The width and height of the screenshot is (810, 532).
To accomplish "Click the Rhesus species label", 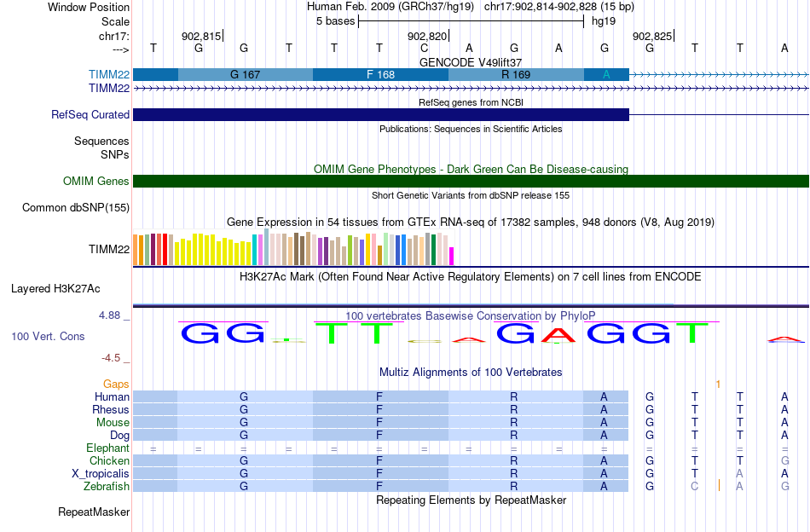I will tap(111, 409).
